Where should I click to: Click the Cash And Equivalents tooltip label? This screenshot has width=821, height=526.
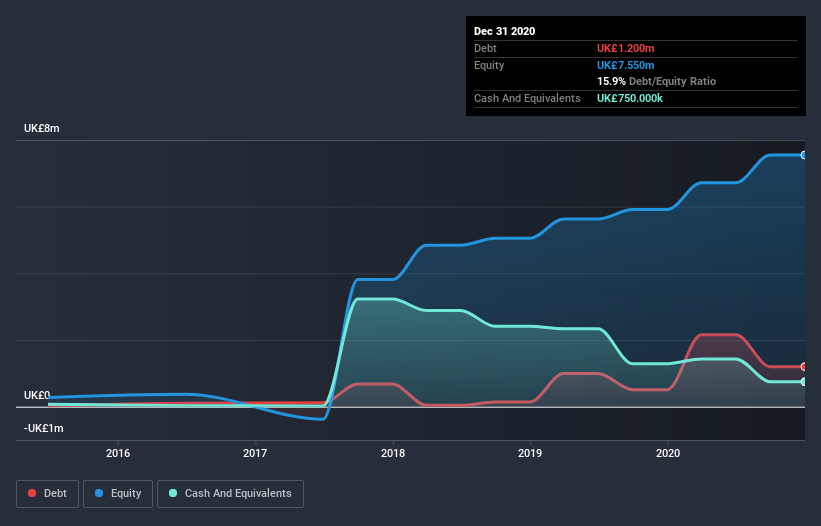coord(527,98)
